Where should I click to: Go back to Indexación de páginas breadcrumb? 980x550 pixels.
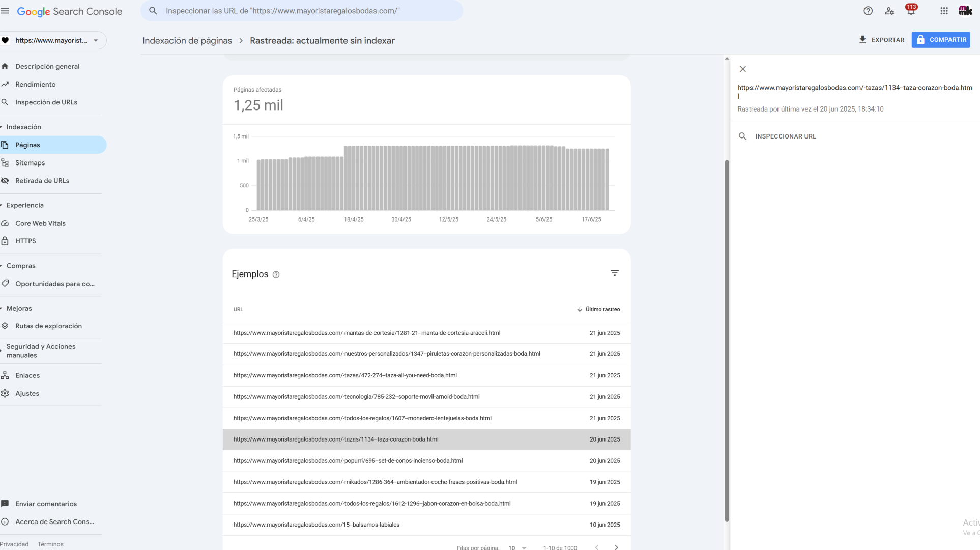(187, 41)
